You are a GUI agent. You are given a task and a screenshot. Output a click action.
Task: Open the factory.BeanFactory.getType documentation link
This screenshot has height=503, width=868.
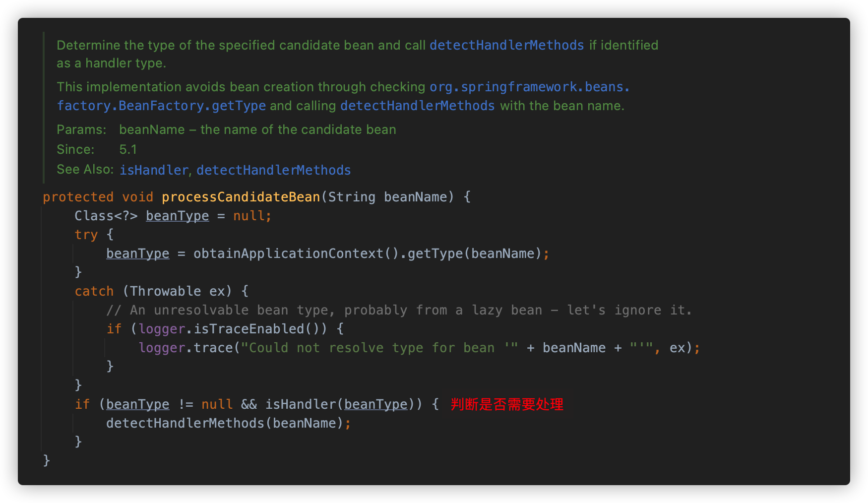161,106
